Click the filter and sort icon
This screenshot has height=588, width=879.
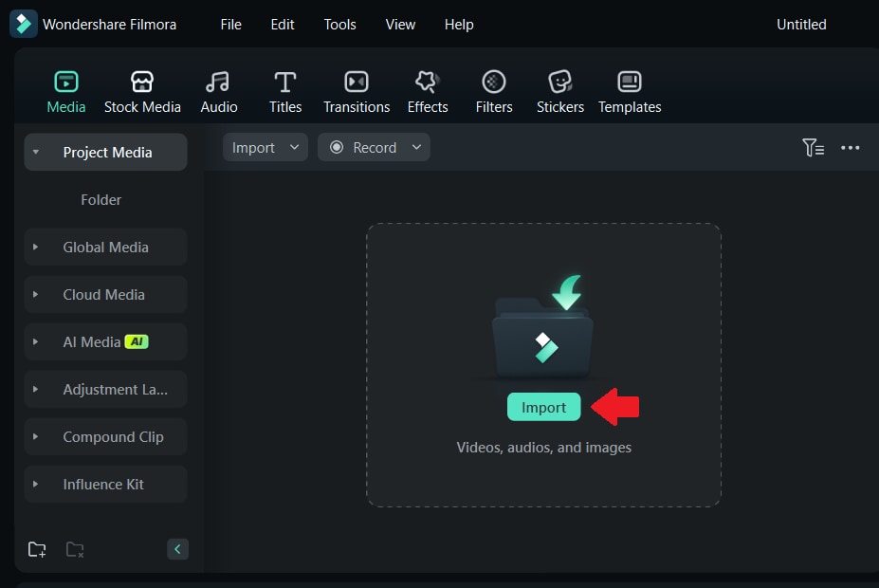(813, 147)
